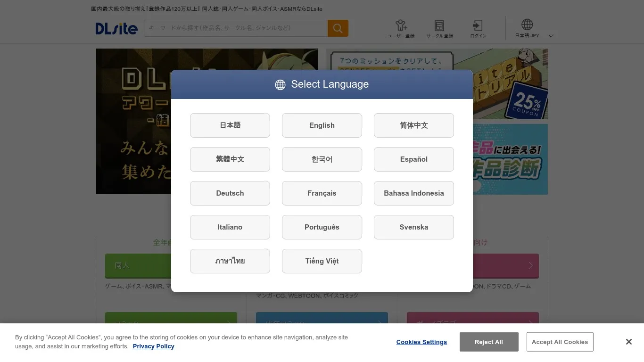Click the Cookies Settings link

point(421,342)
